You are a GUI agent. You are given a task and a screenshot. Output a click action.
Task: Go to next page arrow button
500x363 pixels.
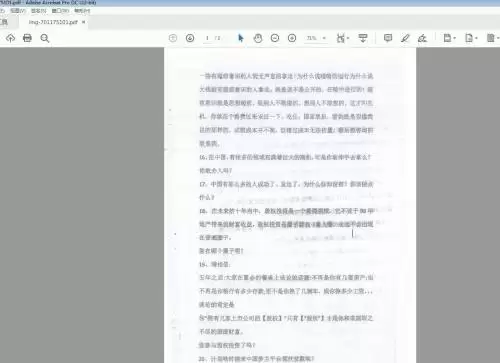(190, 38)
